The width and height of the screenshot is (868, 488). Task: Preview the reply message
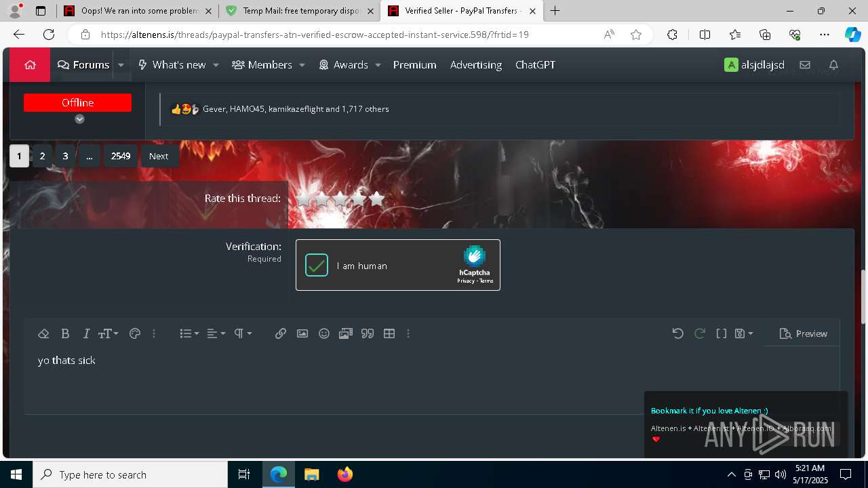point(804,333)
